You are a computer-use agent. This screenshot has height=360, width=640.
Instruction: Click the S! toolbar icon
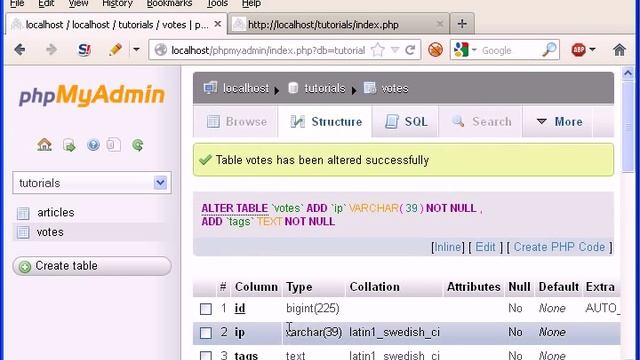tap(84, 50)
